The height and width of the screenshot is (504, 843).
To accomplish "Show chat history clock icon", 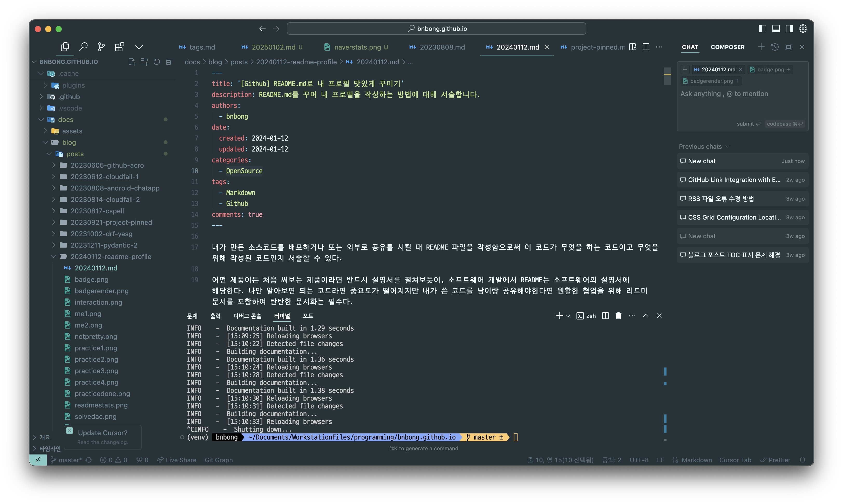I will [775, 47].
